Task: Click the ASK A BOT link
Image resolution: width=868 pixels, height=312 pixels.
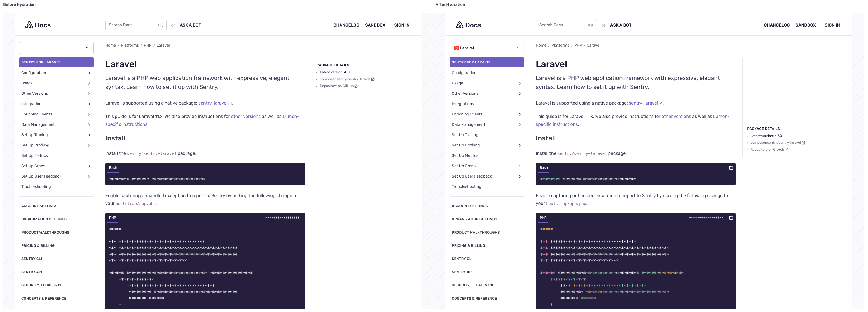Action: (x=621, y=25)
